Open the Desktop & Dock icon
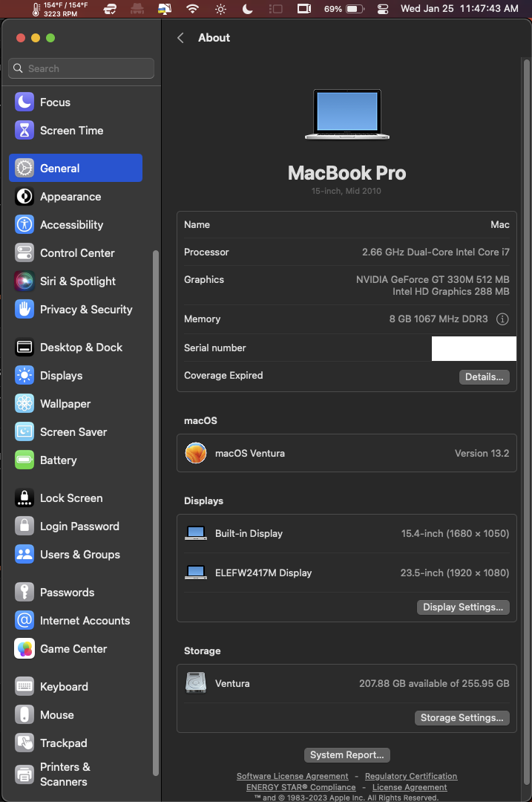 click(x=24, y=348)
